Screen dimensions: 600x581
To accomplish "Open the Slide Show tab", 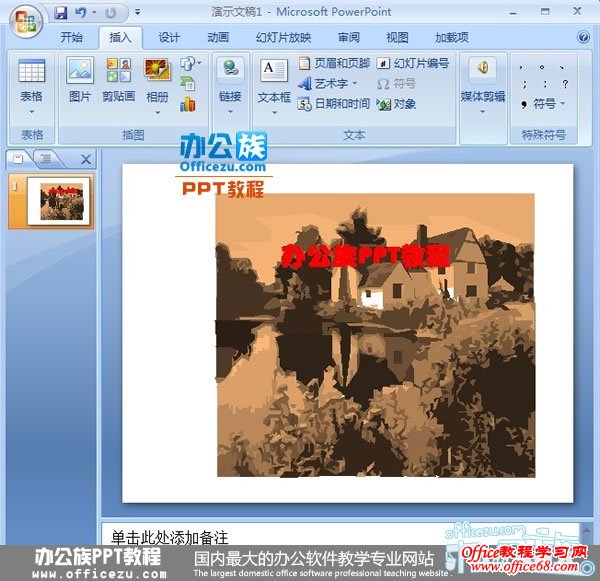I will point(283,37).
